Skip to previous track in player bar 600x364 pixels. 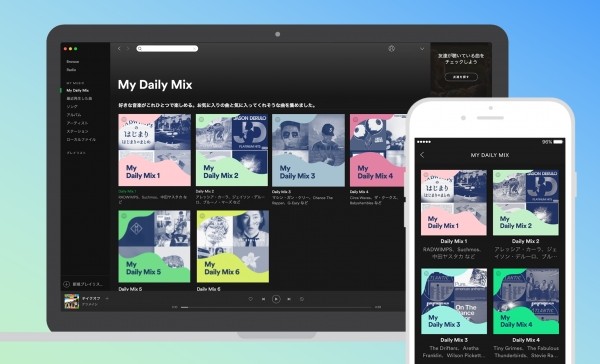click(263, 299)
